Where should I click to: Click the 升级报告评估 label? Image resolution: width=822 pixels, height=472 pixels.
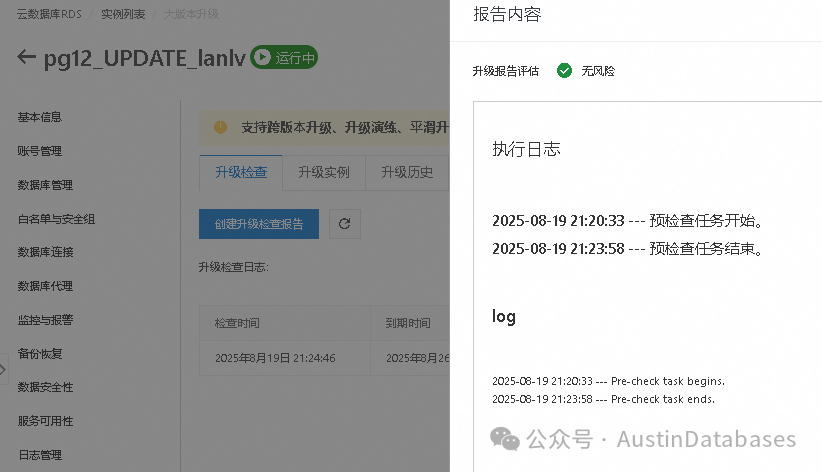tap(505, 71)
